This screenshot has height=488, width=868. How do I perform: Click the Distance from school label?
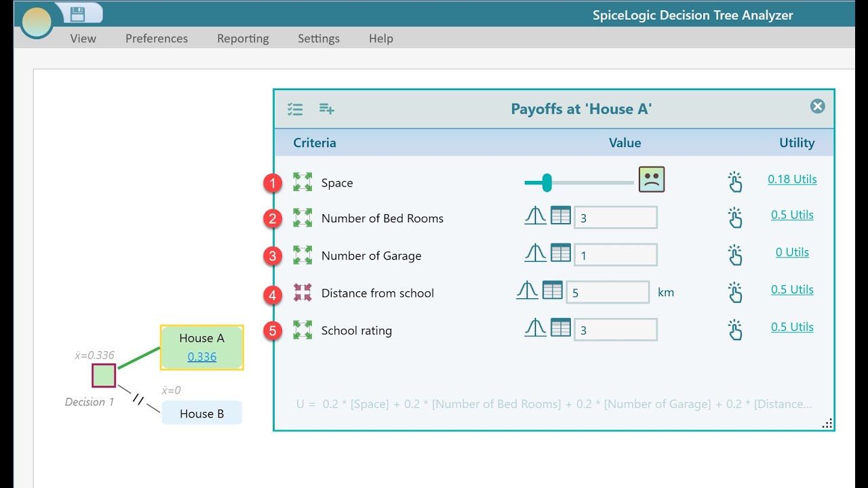point(378,293)
